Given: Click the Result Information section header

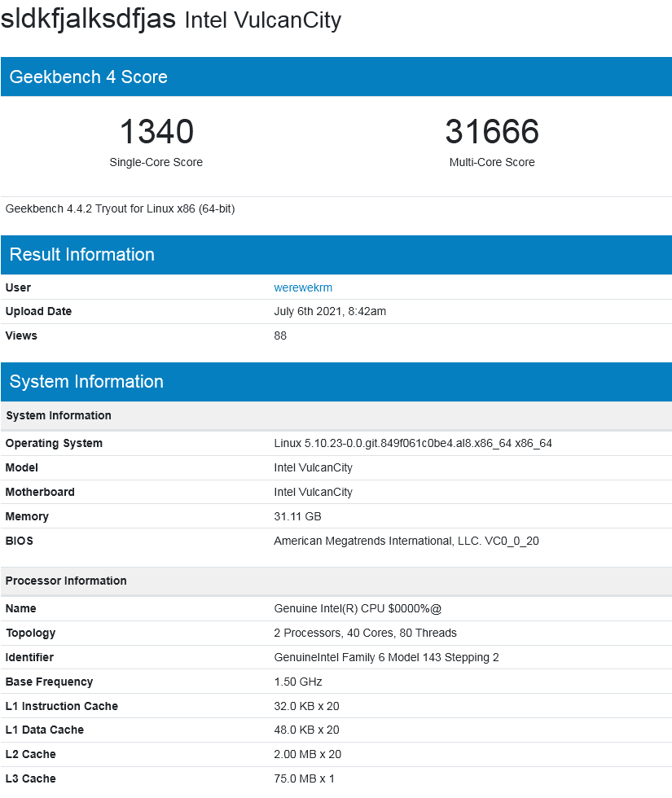Looking at the screenshot, I should coord(336,254).
